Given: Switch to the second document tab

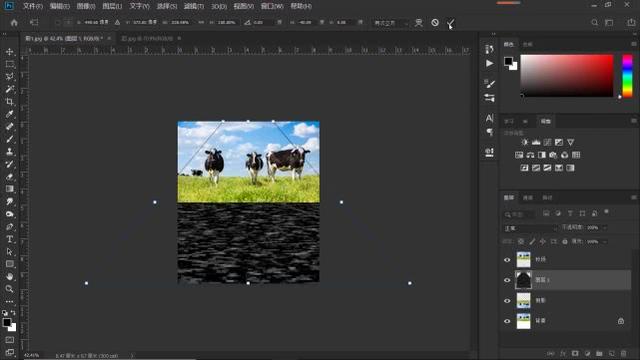Looking at the screenshot, I should pos(147,38).
